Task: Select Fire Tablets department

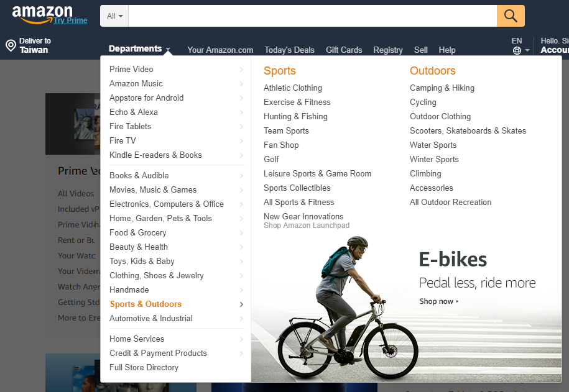Action: pos(130,127)
